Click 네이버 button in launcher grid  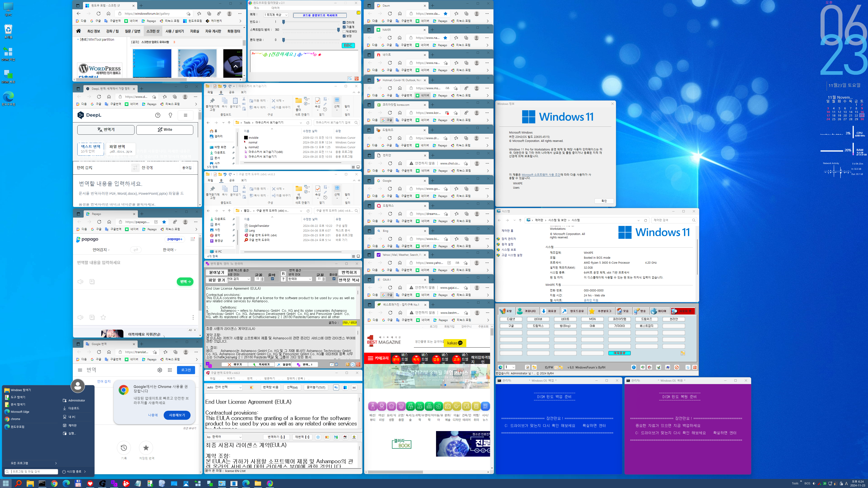click(x=538, y=319)
